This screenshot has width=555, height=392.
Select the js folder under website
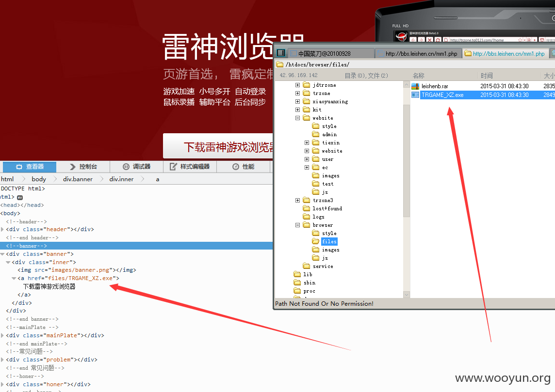pyautogui.click(x=325, y=192)
